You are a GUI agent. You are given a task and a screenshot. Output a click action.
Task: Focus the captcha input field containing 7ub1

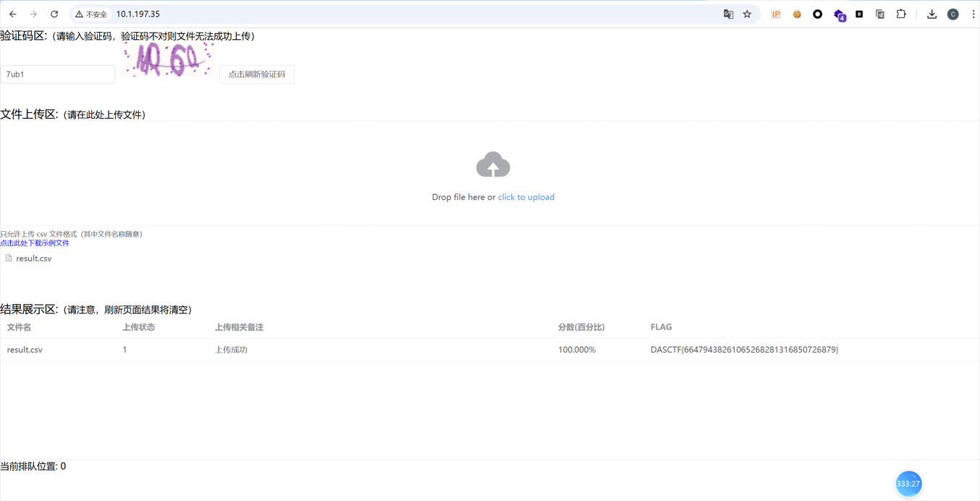pyautogui.click(x=58, y=75)
